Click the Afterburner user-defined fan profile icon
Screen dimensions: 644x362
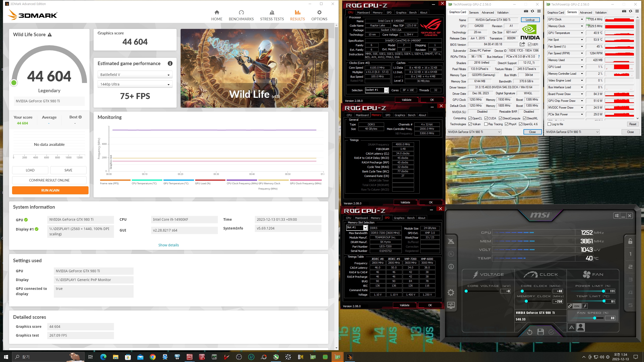click(x=581, y=328)
